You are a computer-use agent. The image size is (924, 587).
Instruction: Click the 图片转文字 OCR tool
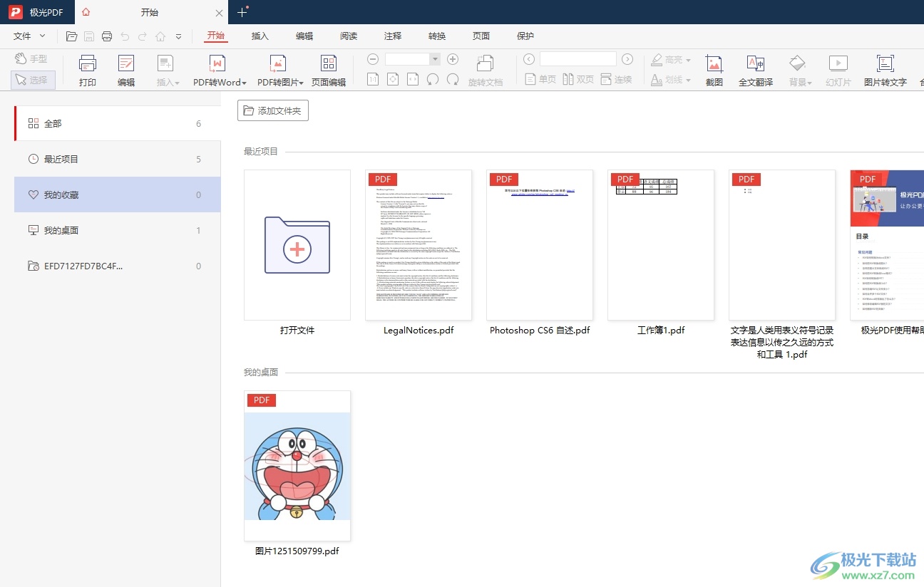pos(885,71)
